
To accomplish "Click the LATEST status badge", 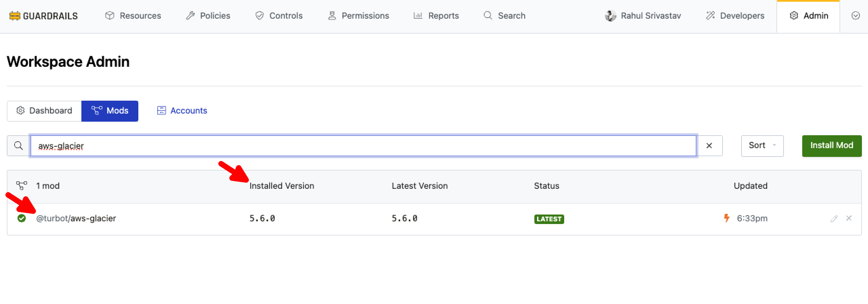I will click(549, 219).
